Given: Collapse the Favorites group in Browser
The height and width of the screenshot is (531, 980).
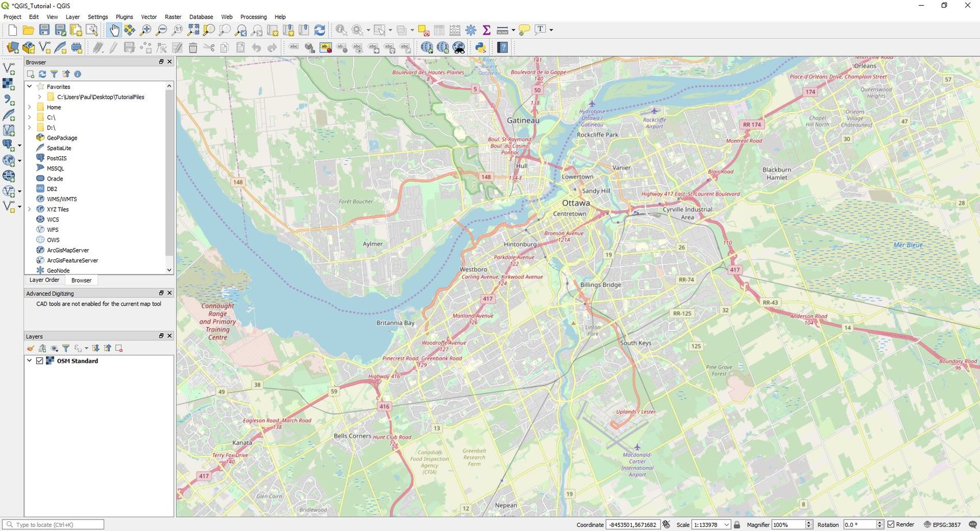Looking at the screenshot, I should [x=29, y=86].
